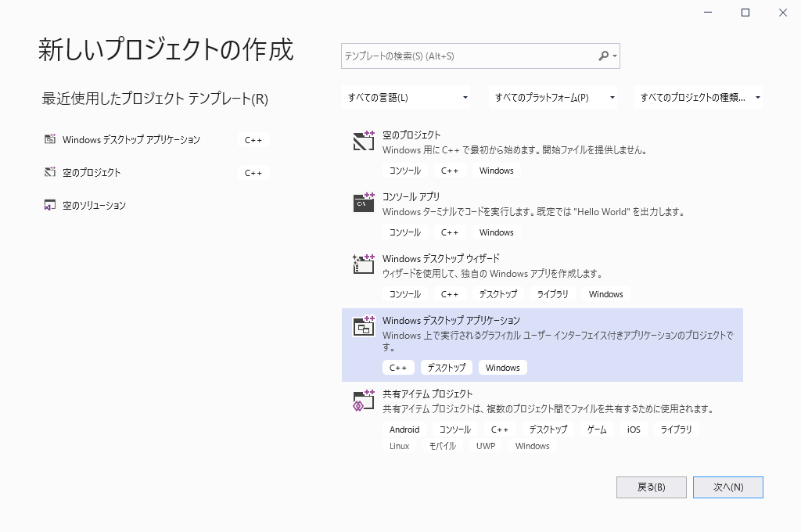
Task: Click the コンソール tag under コンソール アプリ
Action: click(x=405, y=232)
